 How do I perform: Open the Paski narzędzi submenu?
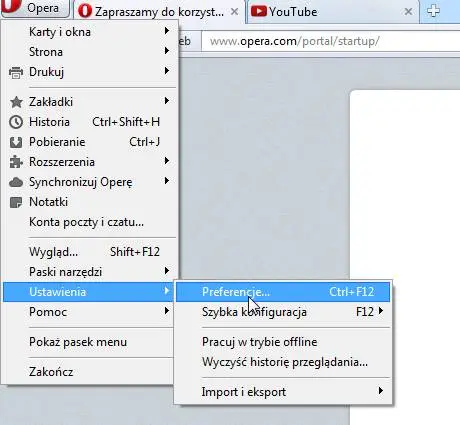[90, 272]
